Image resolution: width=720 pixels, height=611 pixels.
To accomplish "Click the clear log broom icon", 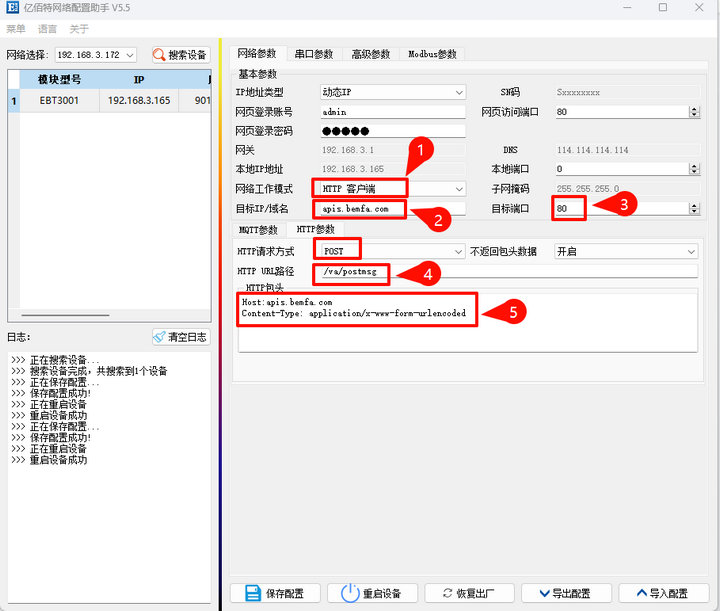I will coord(161,337).
